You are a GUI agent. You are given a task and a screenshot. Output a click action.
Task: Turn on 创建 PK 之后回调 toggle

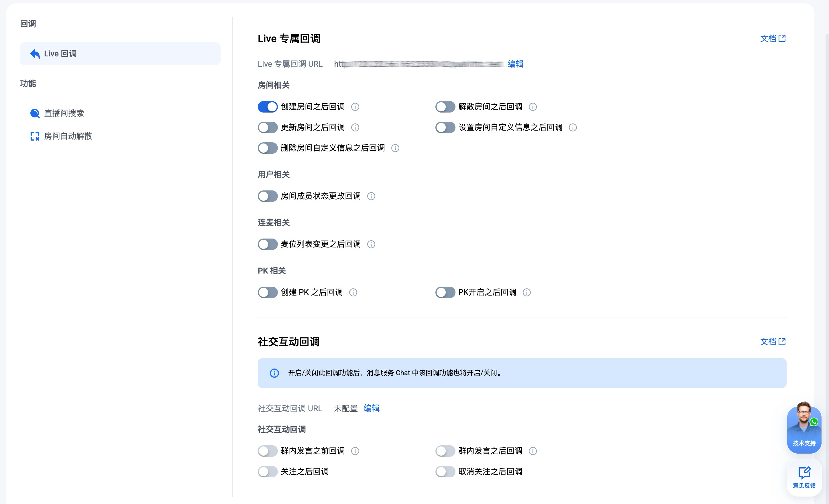pyautogui.click(x=268, y=292)
